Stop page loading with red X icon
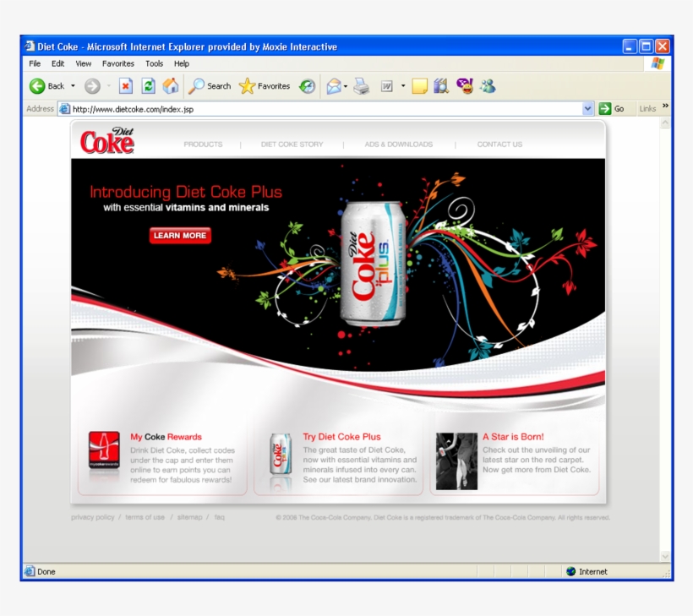Image resolution: width=693 pixels, height=616 pixels. click(126, 86)
